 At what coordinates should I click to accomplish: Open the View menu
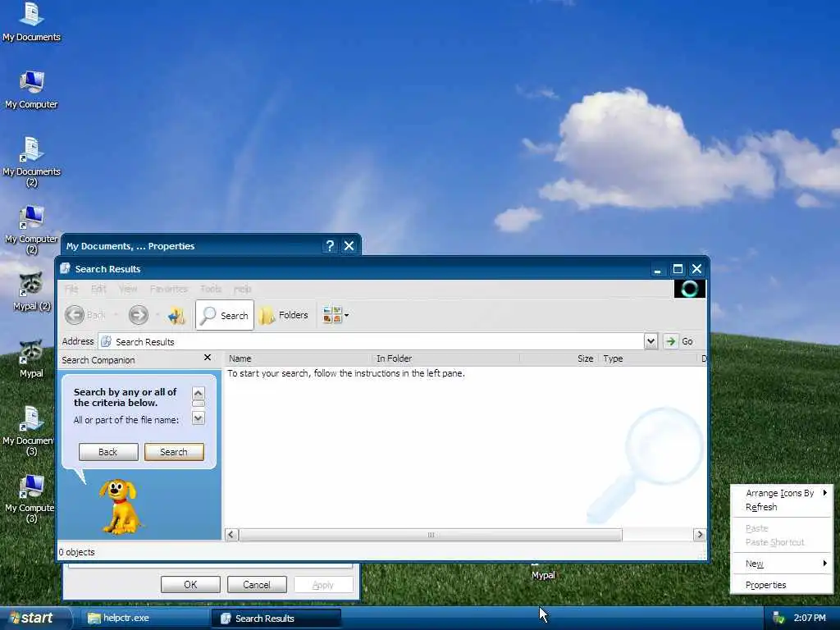pos(128,289)
